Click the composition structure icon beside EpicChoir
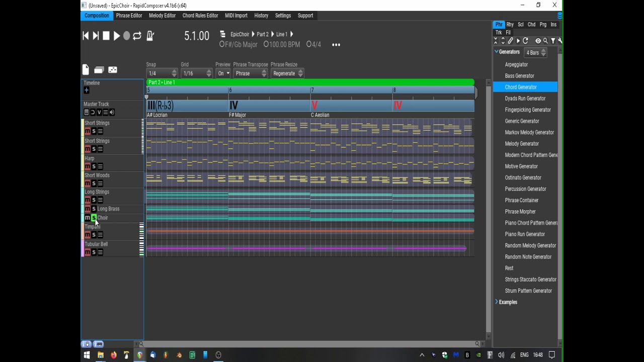 click(223, 34)
